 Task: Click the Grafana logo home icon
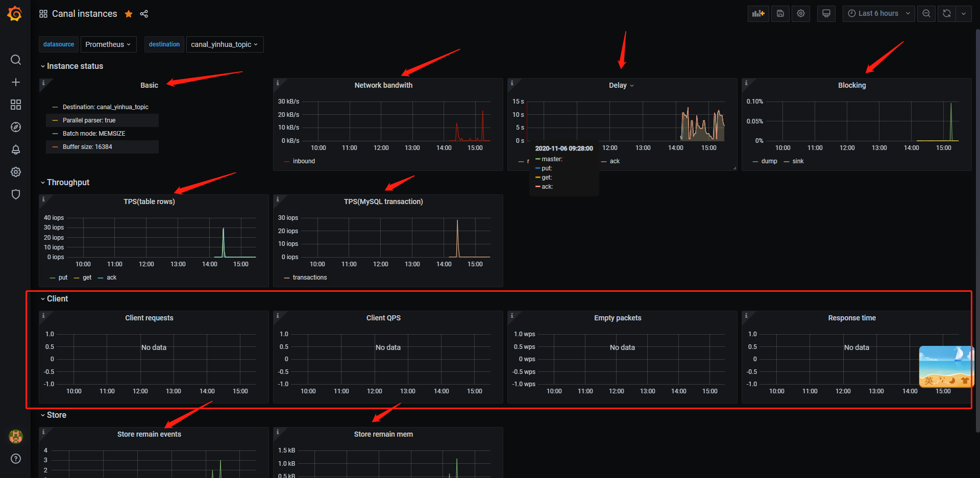pos(15,14)
